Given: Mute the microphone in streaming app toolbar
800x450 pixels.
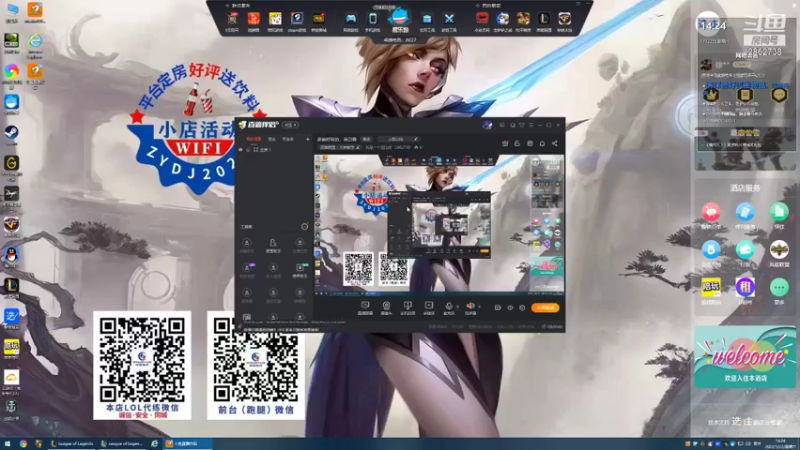Looking at the screenshot, I should point(448,307).
